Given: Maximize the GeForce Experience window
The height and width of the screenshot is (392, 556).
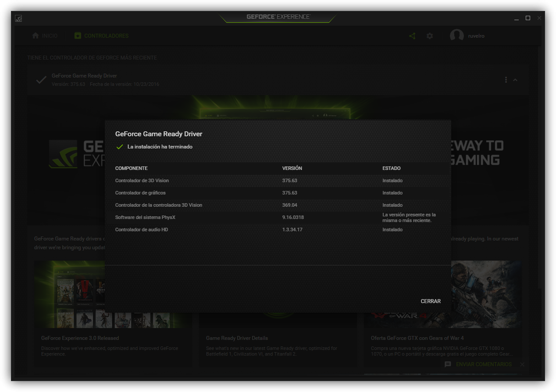Looking at the screenshot, I should tap(528, 18).
